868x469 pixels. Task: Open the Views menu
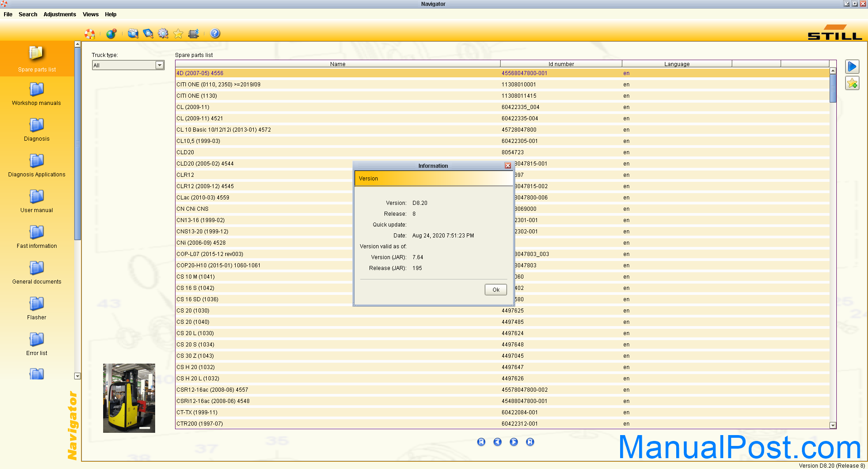(90, 14)
